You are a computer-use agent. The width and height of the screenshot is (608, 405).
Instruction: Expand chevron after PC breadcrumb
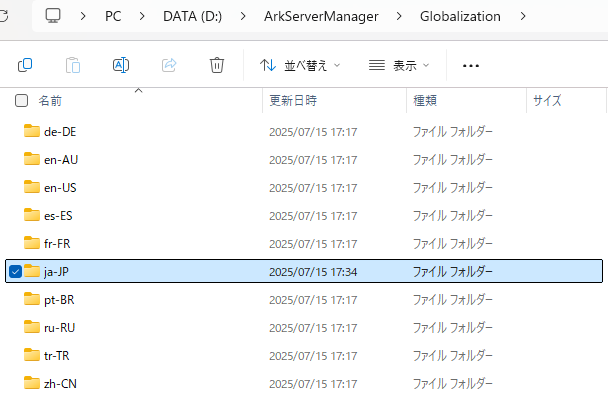coord(142,16)
